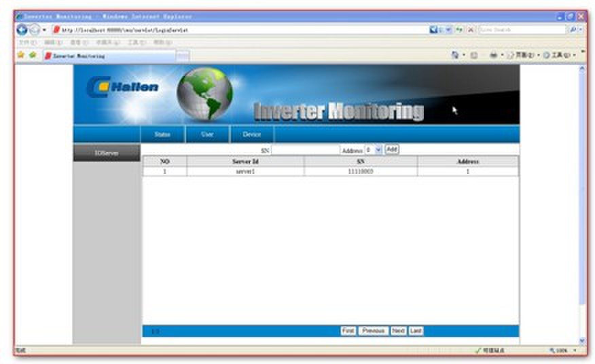Click the Next pagination button
Viewport: 595px width, 364px height.
pyautogui.click(x=399, y=331)
